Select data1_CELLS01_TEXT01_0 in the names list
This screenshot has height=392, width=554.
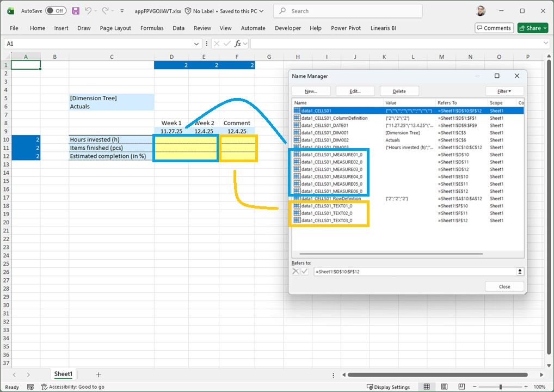tap(327, 206)
